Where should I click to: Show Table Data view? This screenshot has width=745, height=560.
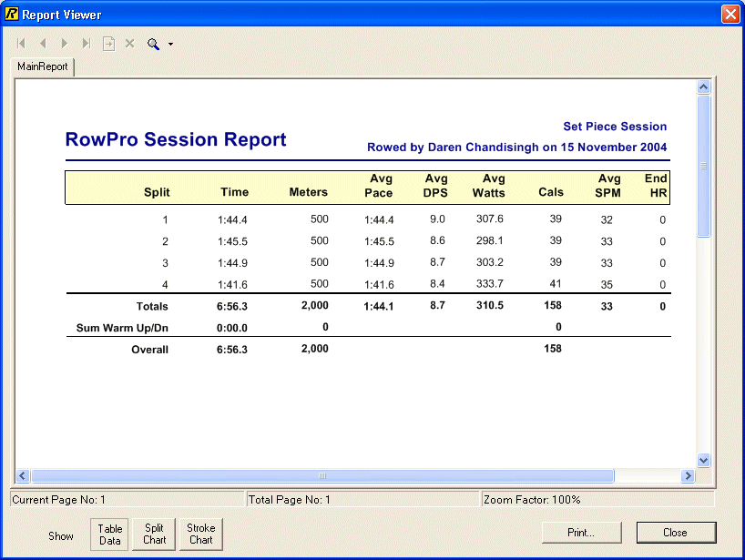pyautogui.click(x=110, y=535)
